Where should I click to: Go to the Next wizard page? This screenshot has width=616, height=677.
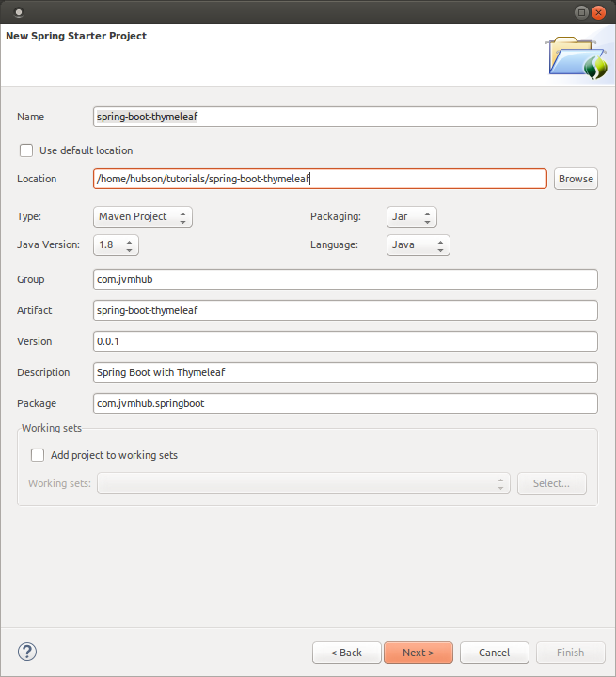419,653
